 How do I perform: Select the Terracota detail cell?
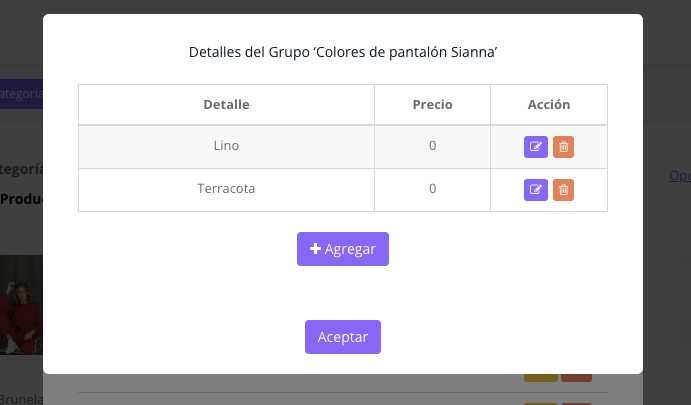point(226,188)
